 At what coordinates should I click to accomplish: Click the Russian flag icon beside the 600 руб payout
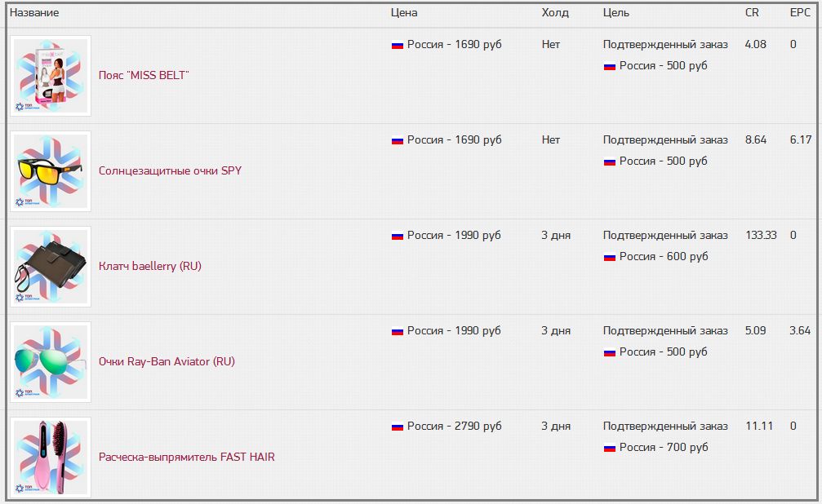click(x=610, y=257)
